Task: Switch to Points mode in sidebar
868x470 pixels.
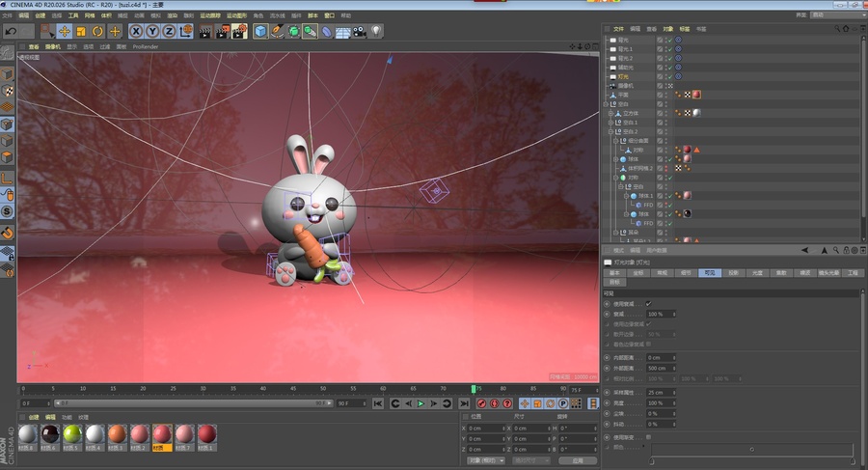Action: point(7,124)
